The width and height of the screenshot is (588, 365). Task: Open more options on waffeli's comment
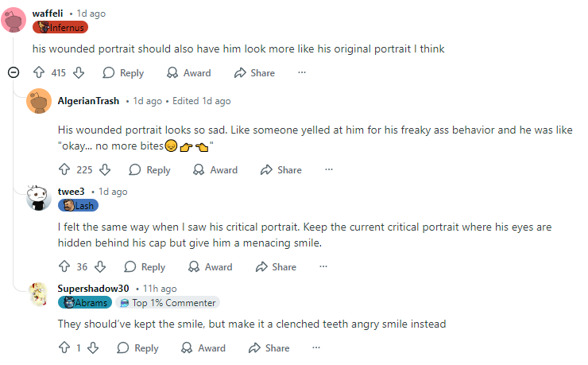pyautogui.click(x=302, y=73)
